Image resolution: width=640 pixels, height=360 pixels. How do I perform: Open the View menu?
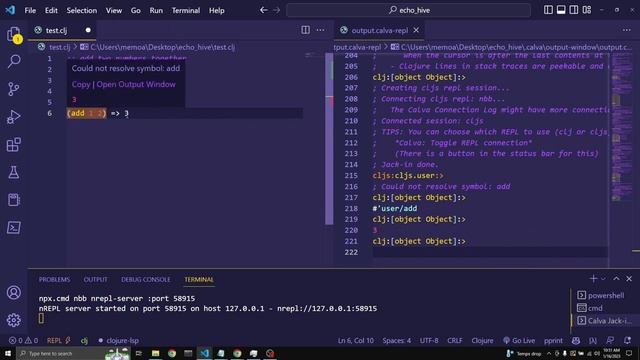(114, 10)
